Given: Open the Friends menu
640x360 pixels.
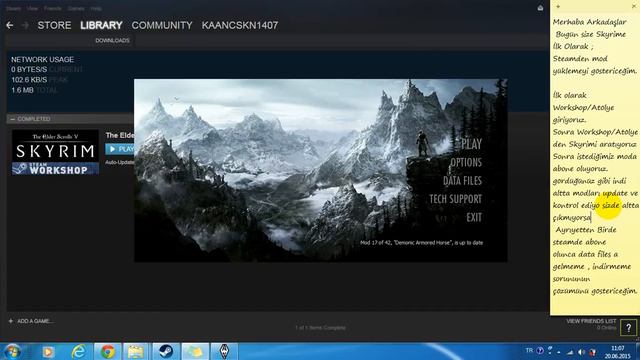Looking at the screenshot, I should pos(53,8).
